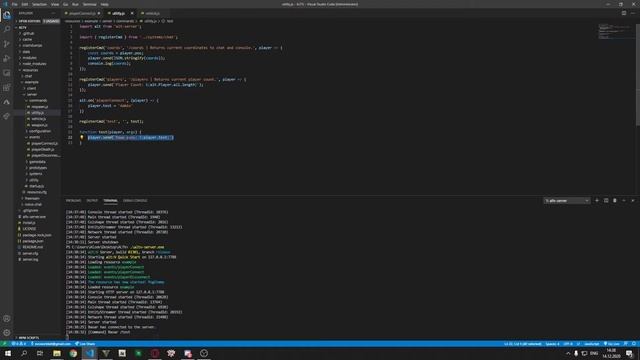Switch to the playerConnect.js editor tab
Screen dimensions: 640x360
pyautogui.click(x=82, y=13)
